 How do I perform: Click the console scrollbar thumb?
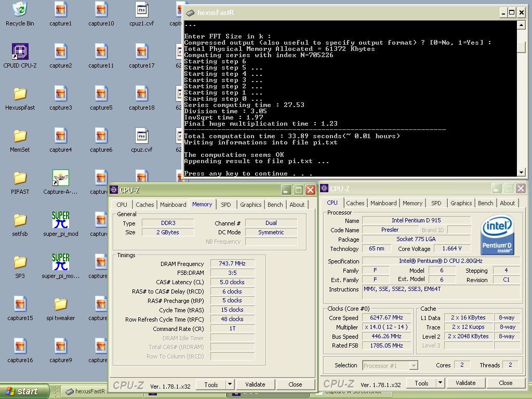coord(522,47)
